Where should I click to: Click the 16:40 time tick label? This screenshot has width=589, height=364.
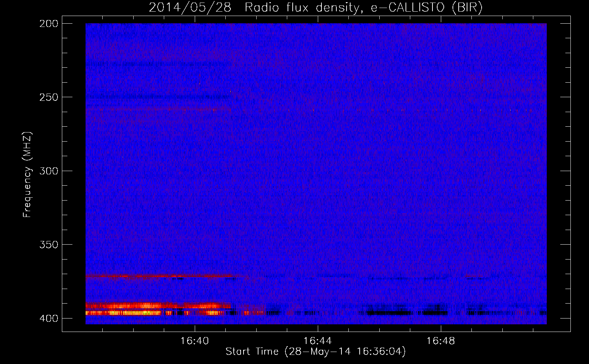195,341
